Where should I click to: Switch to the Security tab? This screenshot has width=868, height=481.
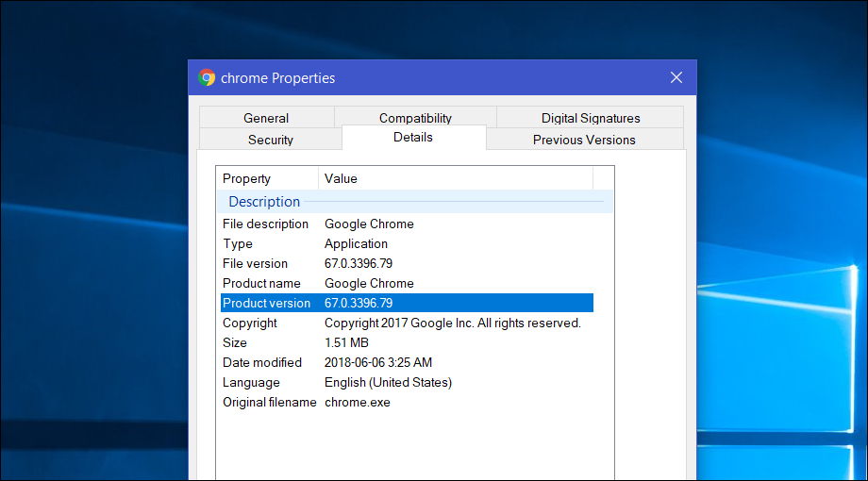(x=270, y=140)
